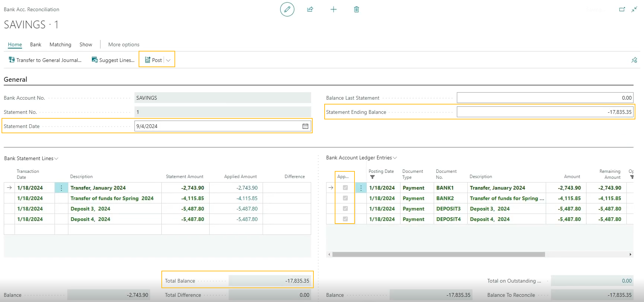Expand the Post dropdown arrow

coord(168,60)
